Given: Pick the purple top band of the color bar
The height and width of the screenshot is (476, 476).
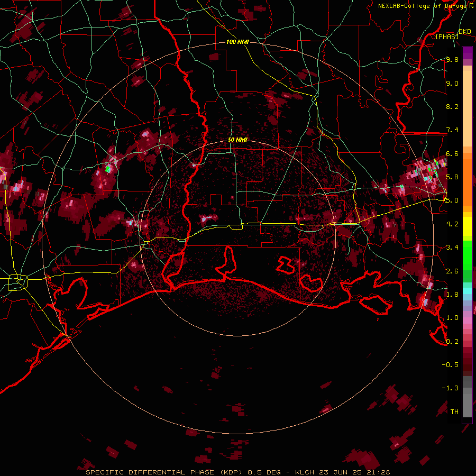Looking at the screenshot, I should click(x=467, y=53).
